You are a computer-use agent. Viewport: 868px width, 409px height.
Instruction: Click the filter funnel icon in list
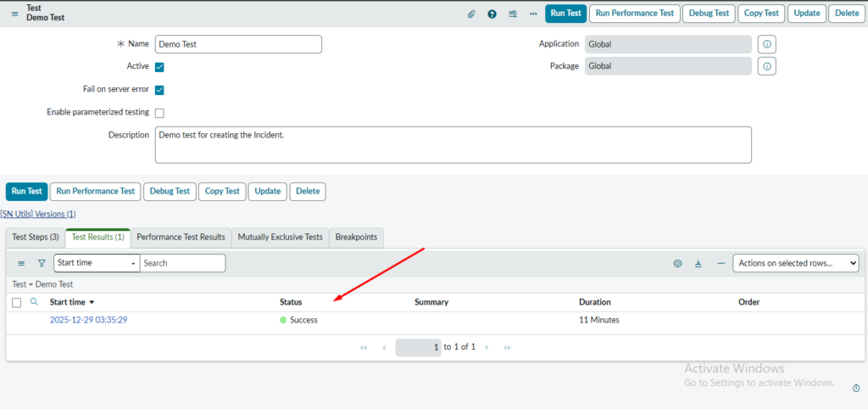coord(42,264)
